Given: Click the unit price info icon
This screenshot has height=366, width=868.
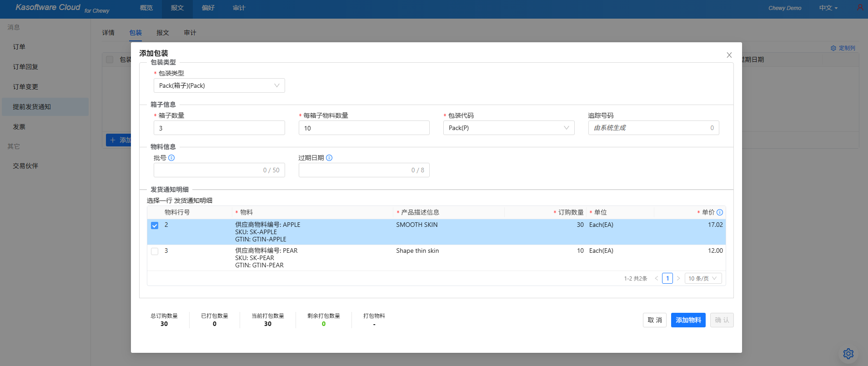Looking at the screenshot, I should (720, 212).
